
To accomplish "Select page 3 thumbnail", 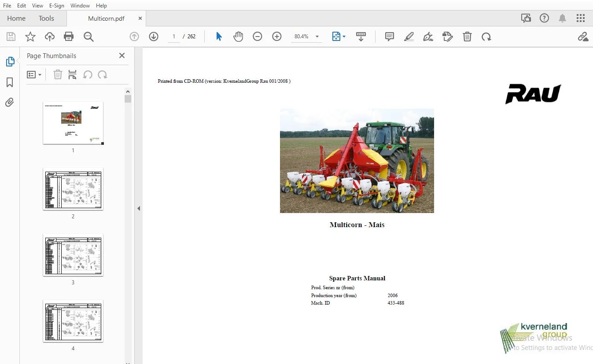I will (73, 255).
